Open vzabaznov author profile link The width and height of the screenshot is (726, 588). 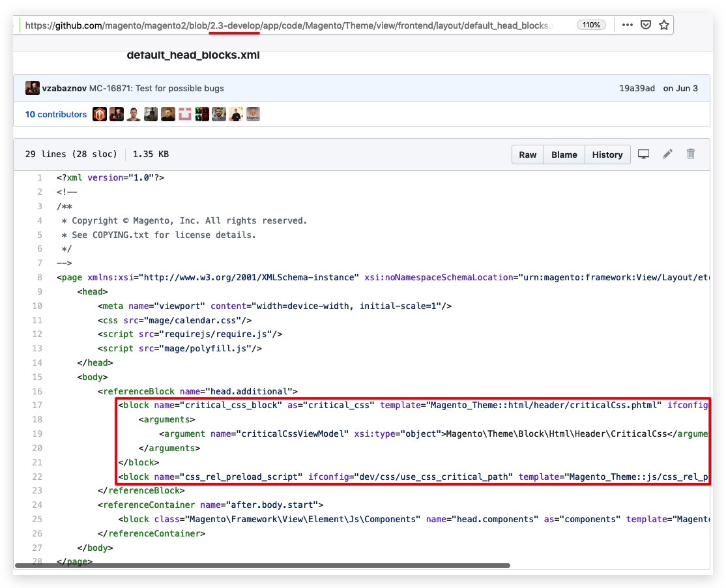coord(65,89)
